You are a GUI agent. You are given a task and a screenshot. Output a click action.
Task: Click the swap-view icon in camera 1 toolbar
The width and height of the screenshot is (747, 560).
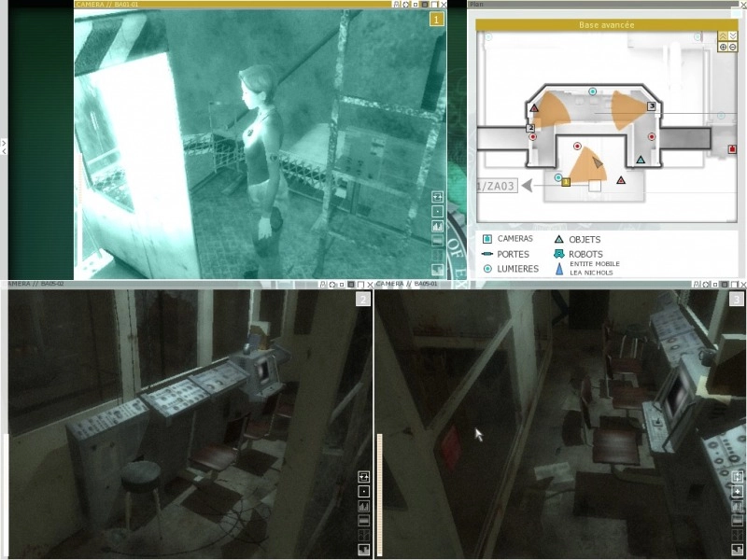[x=437, y=197]
